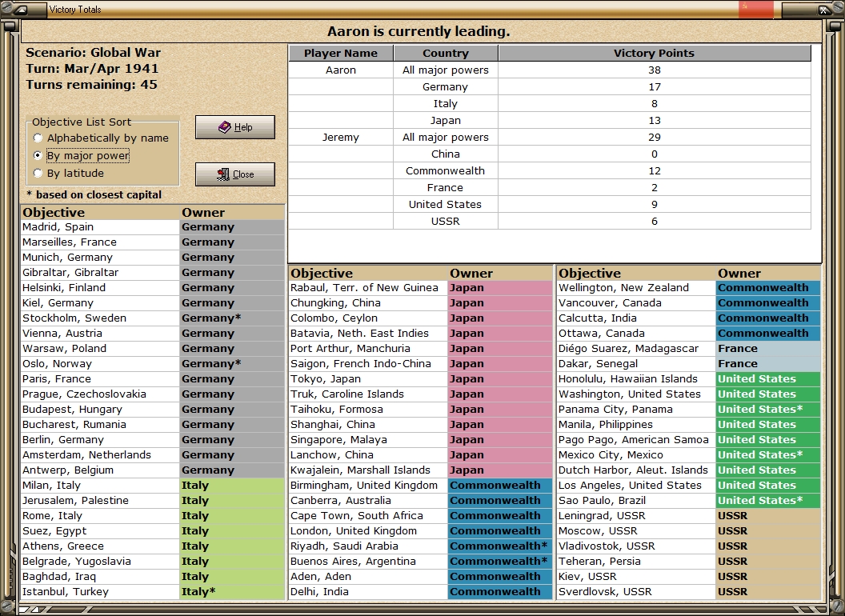Click the Country column header

tap(446, 53)
